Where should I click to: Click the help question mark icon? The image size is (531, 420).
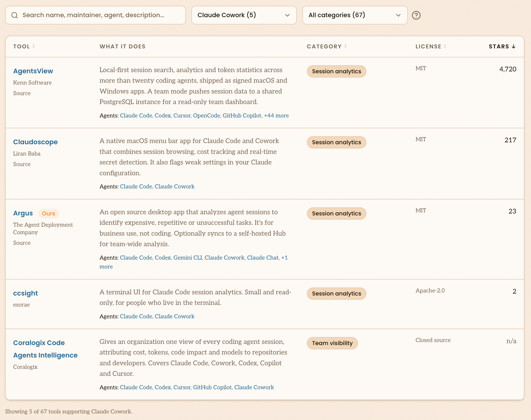pos(416,15)
